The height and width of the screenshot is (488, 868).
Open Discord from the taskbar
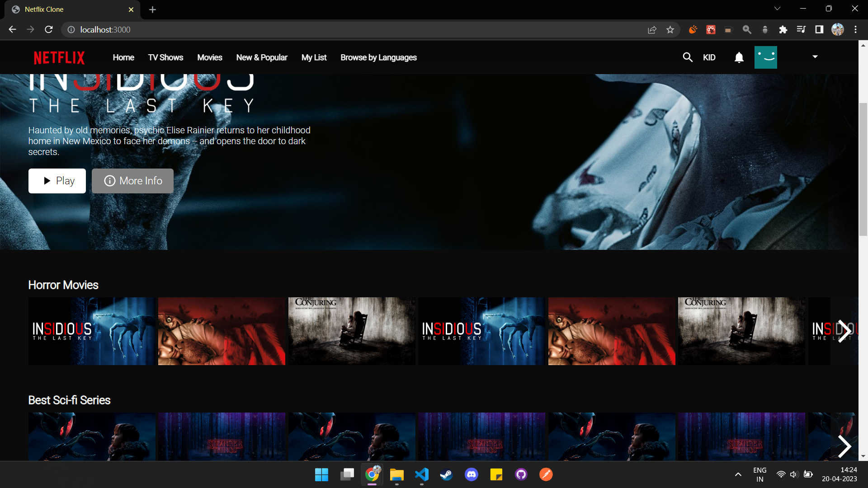tap(471, 474)
